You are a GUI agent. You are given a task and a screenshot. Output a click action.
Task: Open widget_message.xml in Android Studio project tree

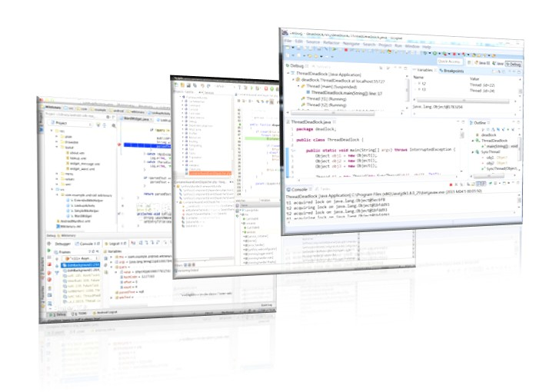[x=82, y=163]
